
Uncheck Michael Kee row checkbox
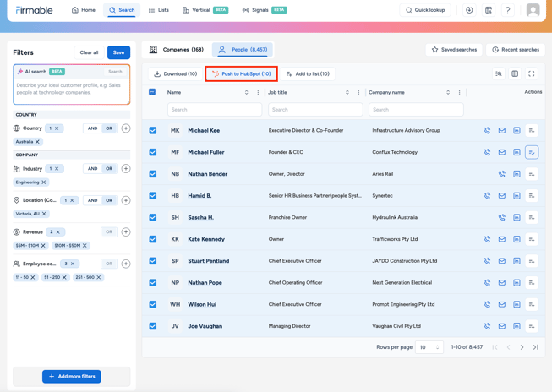click(x=153, y=131)
